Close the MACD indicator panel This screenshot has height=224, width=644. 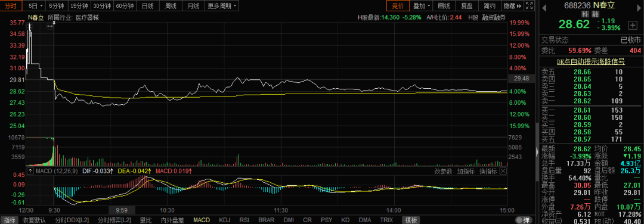coord(503,170)
